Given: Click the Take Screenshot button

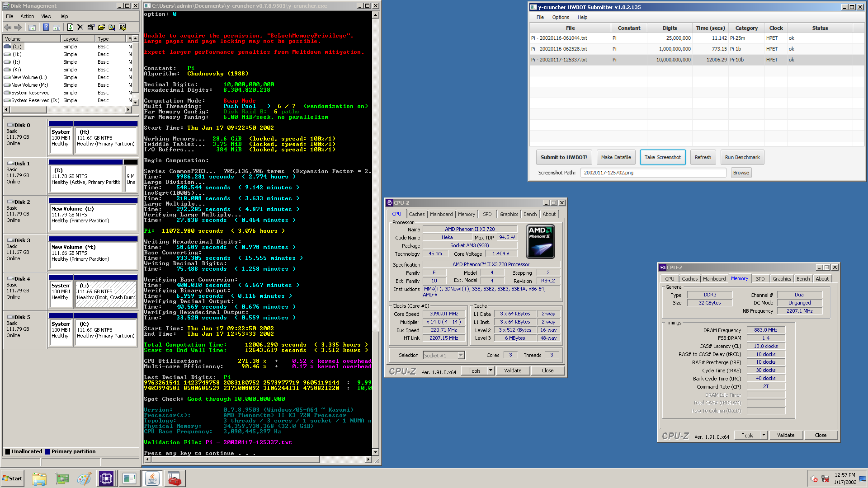Looking at the screenshot, I should (x=662, y=157).
